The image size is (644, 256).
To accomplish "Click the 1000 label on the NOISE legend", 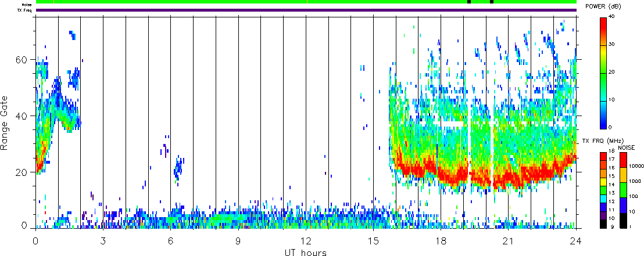I will click(634, 181).
